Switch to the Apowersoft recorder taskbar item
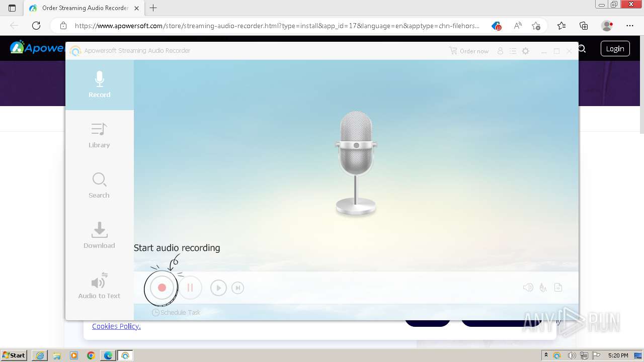644x362 pixels. pyautogui.click(x=125, y=355)
